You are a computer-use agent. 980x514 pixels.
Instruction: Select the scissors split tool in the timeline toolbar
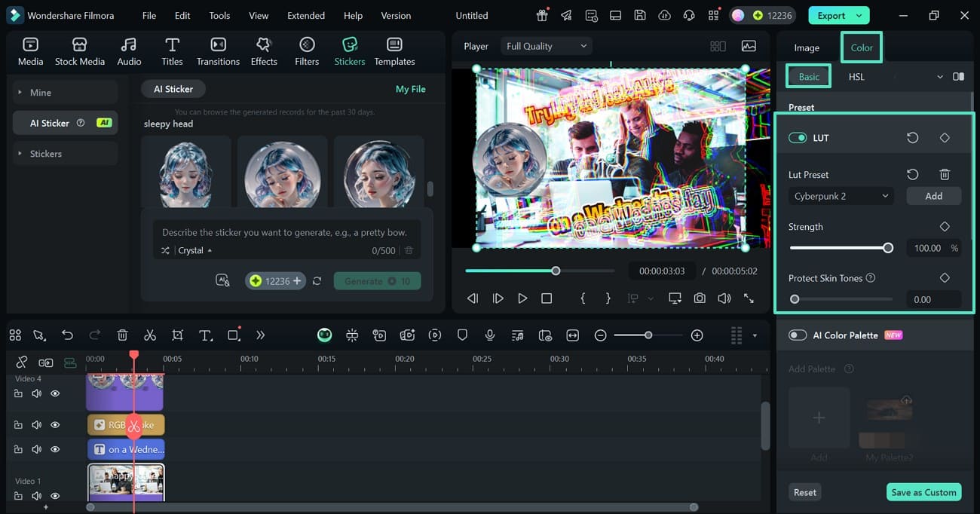(150, 335)
